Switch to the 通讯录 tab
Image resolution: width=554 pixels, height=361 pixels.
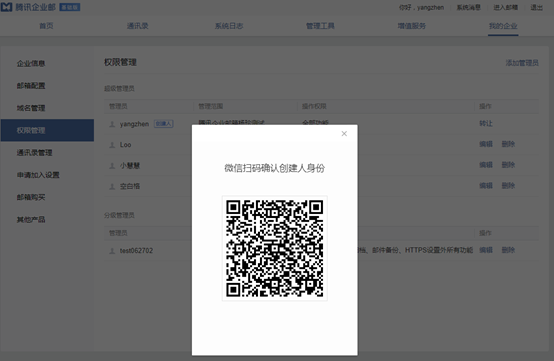137,26
